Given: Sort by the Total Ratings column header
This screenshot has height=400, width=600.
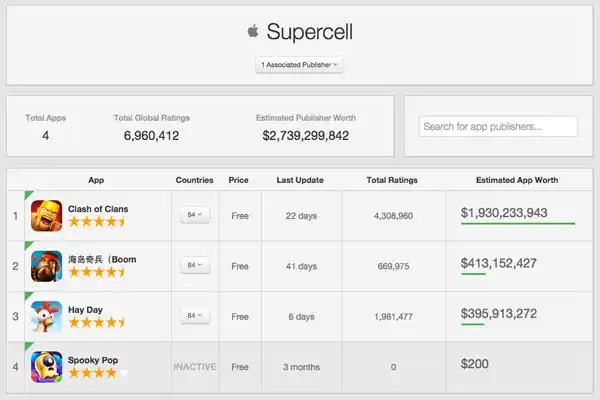Looking at the screenshot, I should 392,180.
